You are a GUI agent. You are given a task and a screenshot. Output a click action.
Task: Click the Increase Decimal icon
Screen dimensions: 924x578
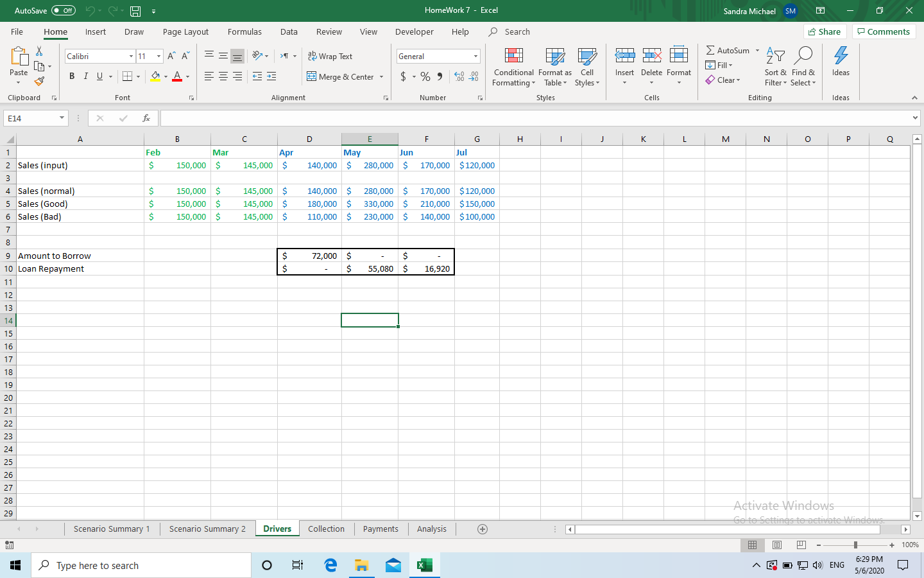(459, 76)
